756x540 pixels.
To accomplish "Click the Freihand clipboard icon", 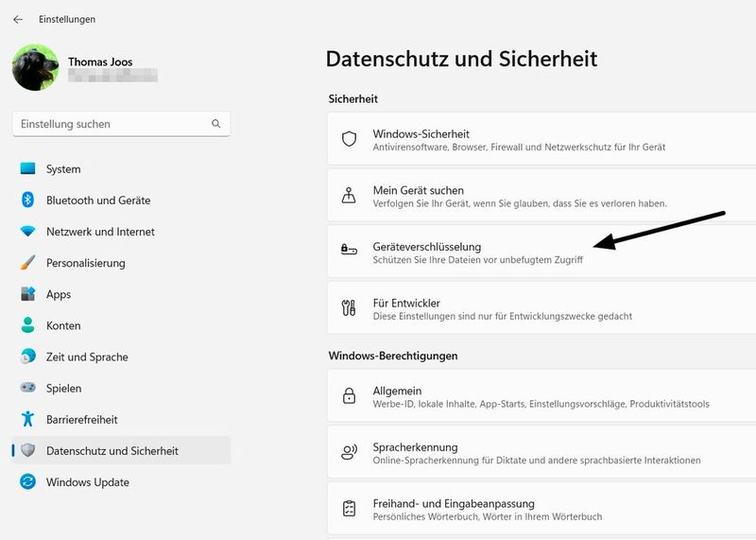I will (x=349, y=509).
